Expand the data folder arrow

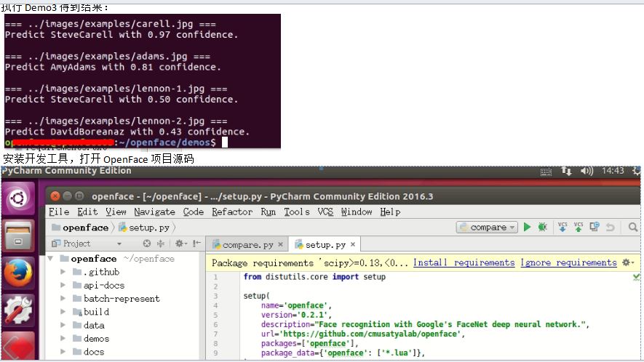pyautogui.click(x=63, y=325)
